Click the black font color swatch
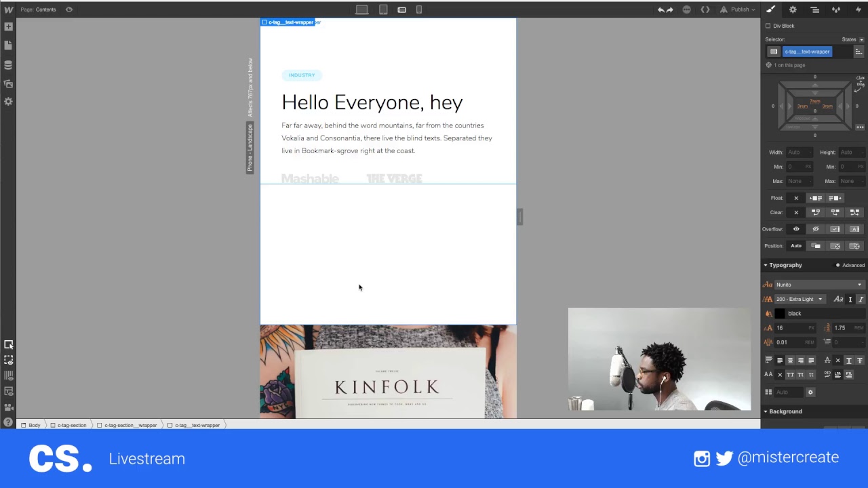The width and height of the screenshot is (868, 488). tap(780, 313)
